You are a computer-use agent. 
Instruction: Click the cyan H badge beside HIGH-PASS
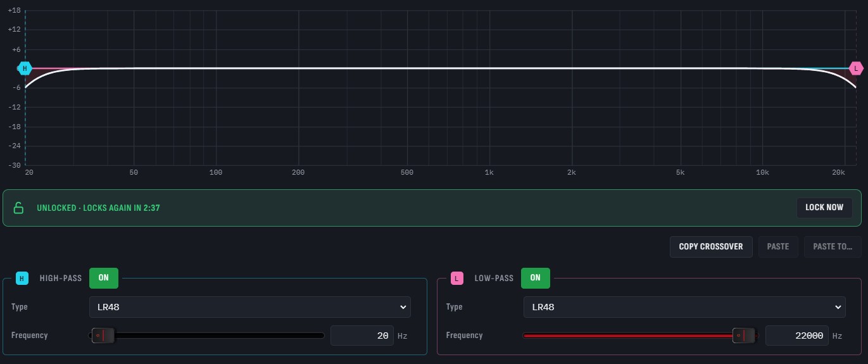22,278
